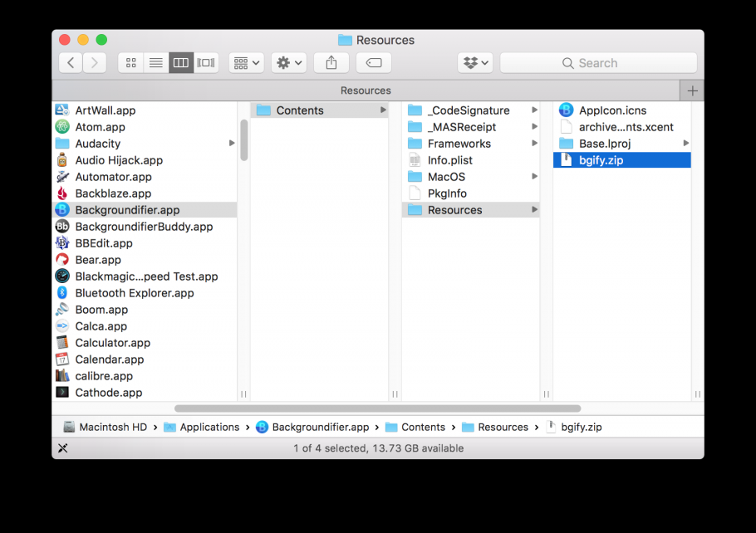Expand the Contents folder arrow
Viewport: 756px width, 533px height.
click(383, 110)
